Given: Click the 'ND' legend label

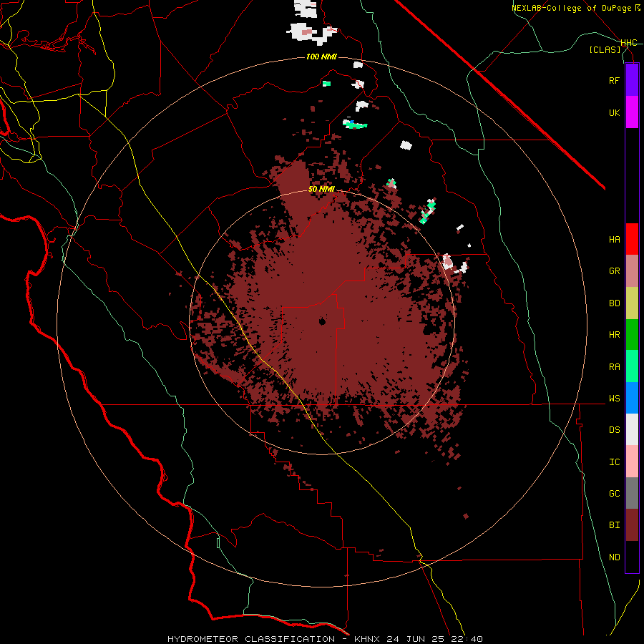Looking at the screenshot, I should pyautogui.click(x=615, y=557).
